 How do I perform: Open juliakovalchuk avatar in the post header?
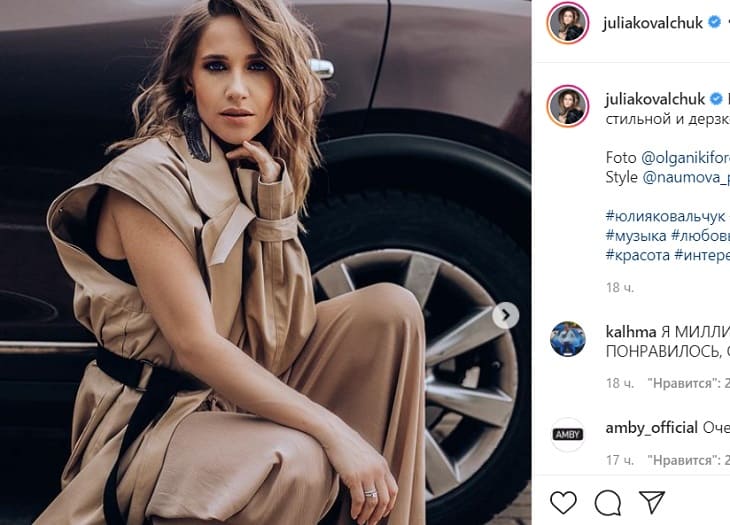(567, 23)
